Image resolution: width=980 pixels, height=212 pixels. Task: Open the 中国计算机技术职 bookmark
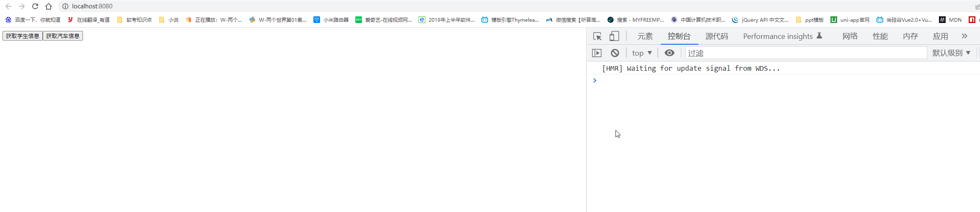698,20
